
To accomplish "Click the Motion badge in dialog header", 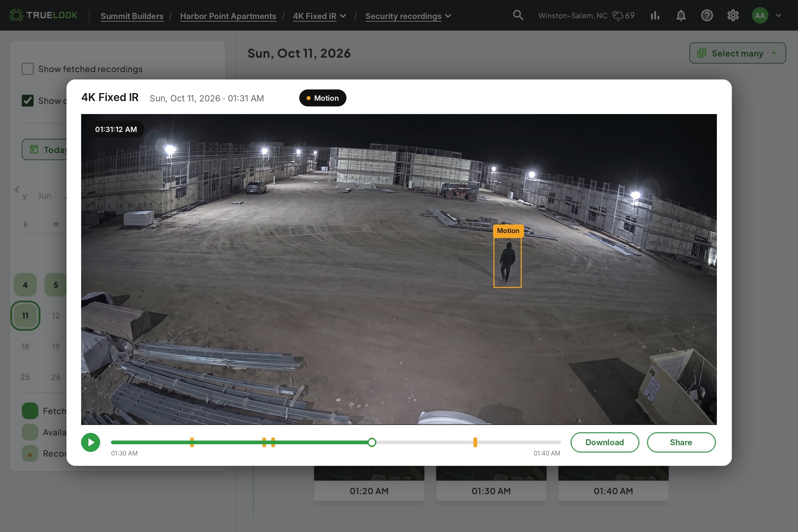I will pyautogui.click(x=322, y=98).
